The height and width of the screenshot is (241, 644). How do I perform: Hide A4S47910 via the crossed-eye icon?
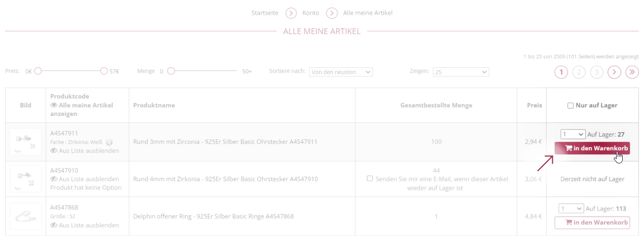[x=54, y=179]
